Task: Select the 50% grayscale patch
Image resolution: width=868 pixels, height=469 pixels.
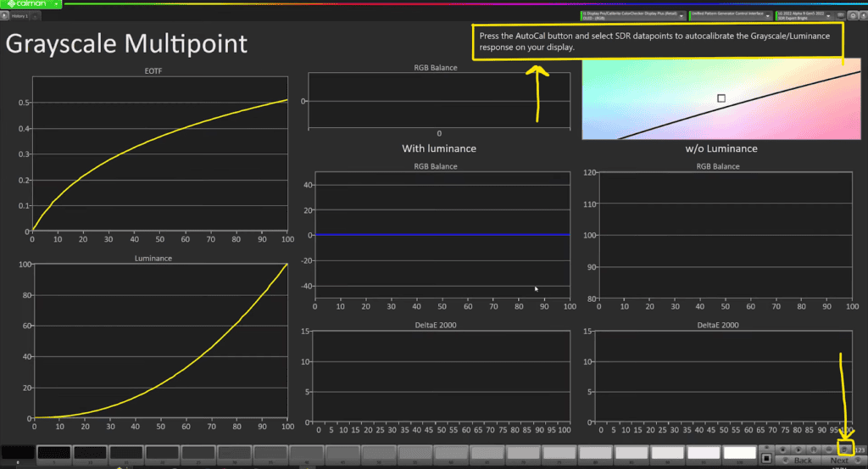Action: 379,454
